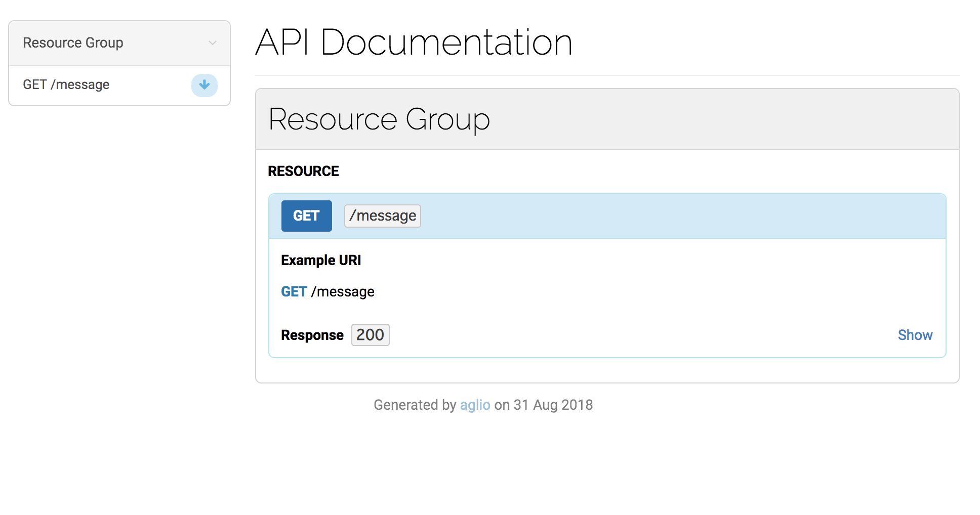Reveal the hidden response details with Show
Image resolution: width=980 pixels, height=515 pixels.
pyautogui.click(x=915, y=334)
